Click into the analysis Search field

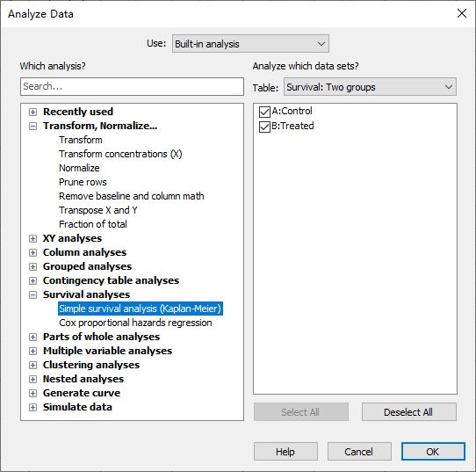(132, 86)
